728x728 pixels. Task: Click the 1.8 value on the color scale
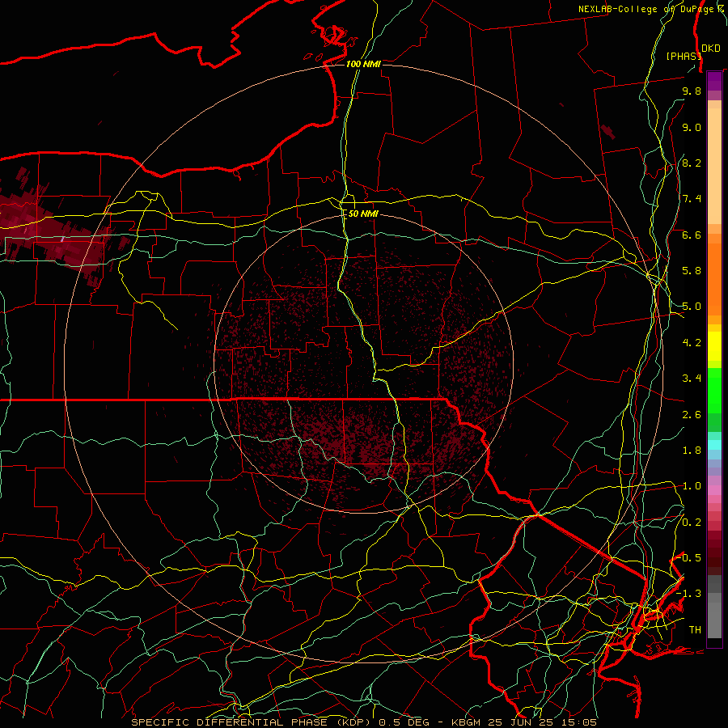[x=692, y=451]
